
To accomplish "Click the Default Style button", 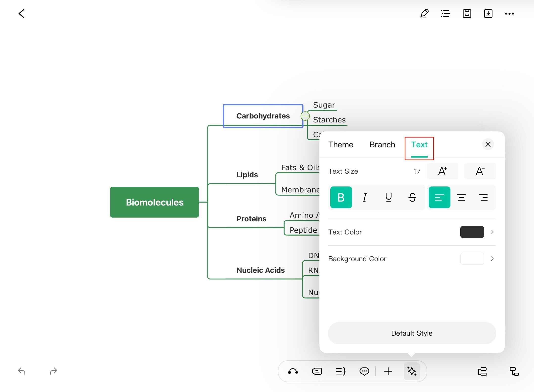I will 412,333.
